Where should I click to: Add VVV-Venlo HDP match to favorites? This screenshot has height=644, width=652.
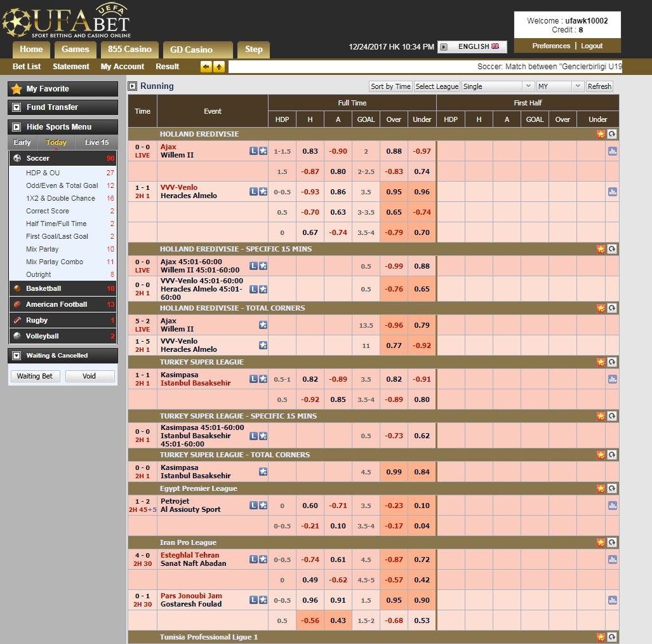(x=263, y=192)
